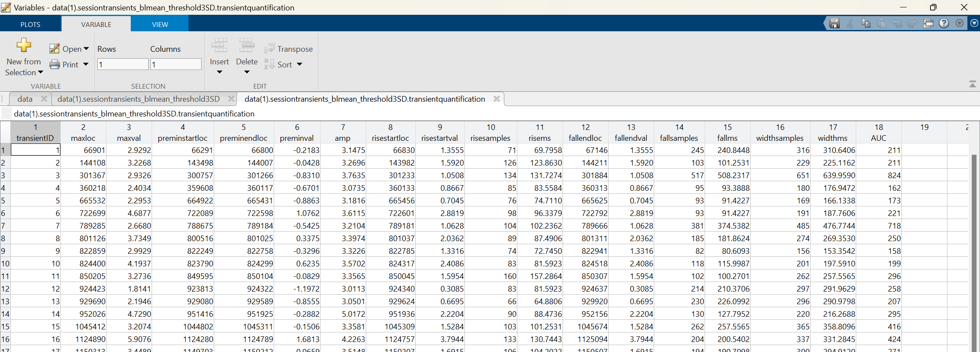Viewport: 980px width, 352px height.
Task: Click the cell with value -1.1972
Action: coord(297,289)
